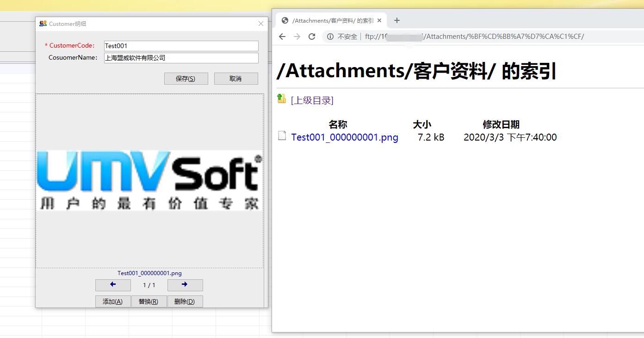
Task: Click the not-secure info icon in address bar
Action: pyautogui.click(x=330, y=37)
